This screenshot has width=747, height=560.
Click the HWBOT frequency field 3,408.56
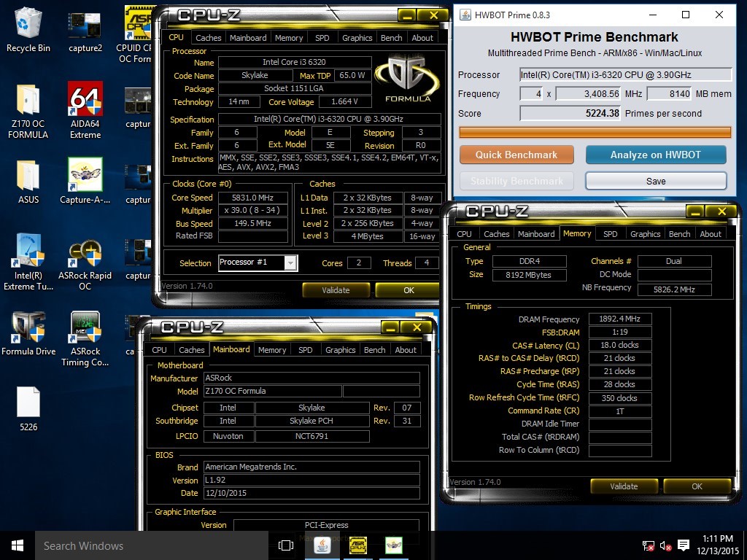tap(589, 94)
